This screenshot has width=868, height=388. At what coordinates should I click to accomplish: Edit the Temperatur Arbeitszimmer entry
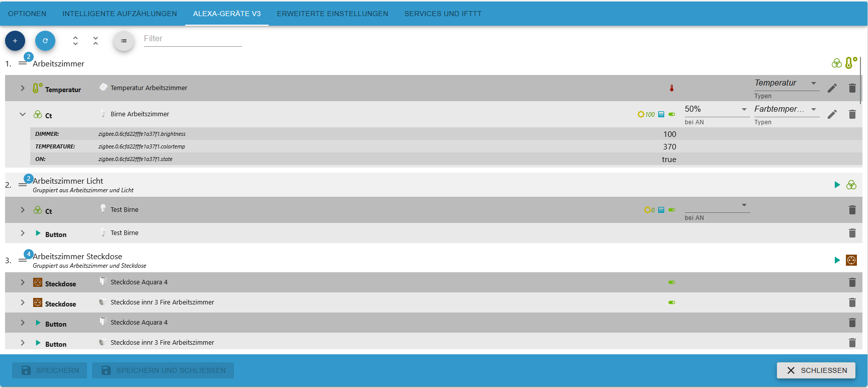pos(832,88)
